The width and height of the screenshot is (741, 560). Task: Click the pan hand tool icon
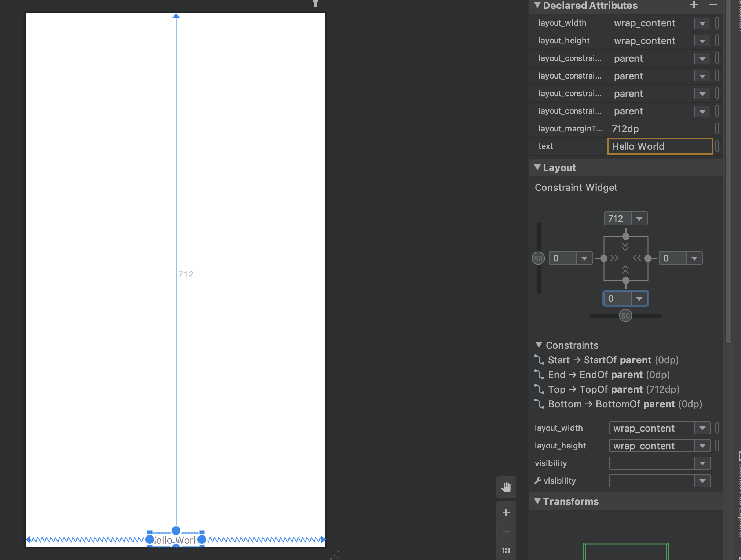tap(506, 487)
